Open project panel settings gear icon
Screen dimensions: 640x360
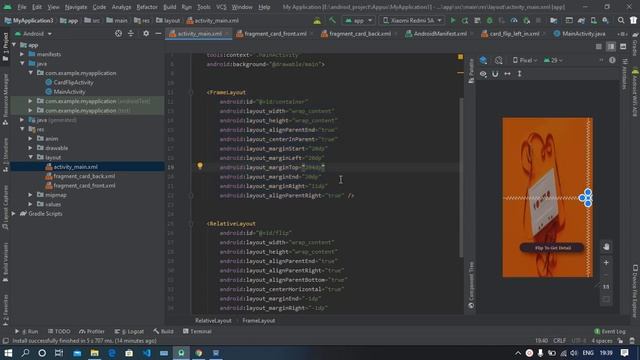pos(146,34)
